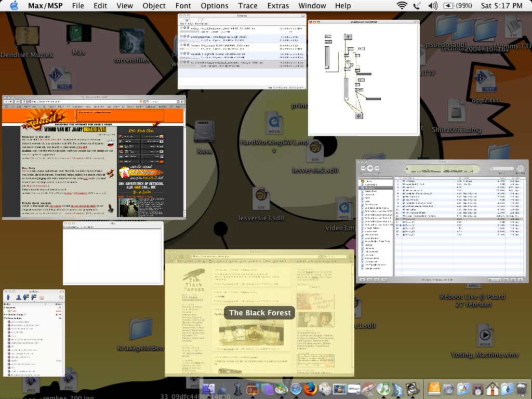Select The Black Forest window thumbnail

click(260, 313)
